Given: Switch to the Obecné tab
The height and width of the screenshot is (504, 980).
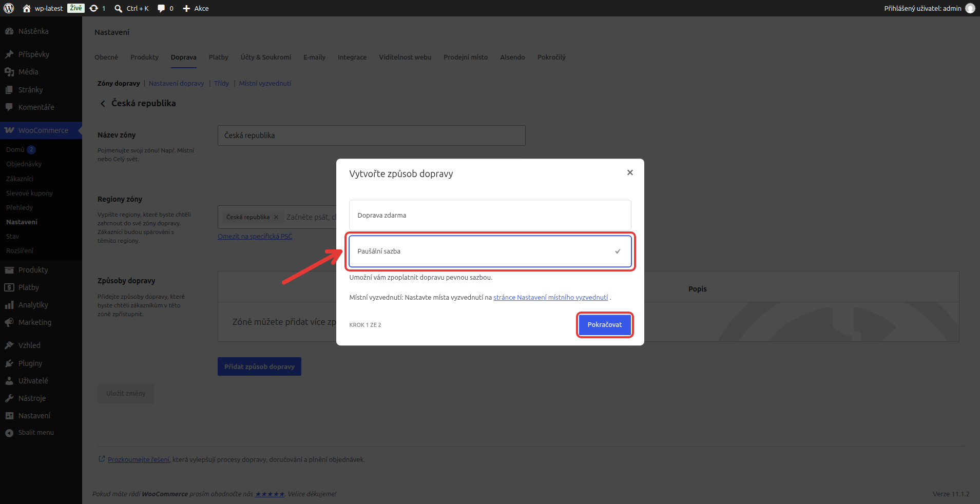Looking at the screenshot, I should pyautogui.click(x=106, y=57).
